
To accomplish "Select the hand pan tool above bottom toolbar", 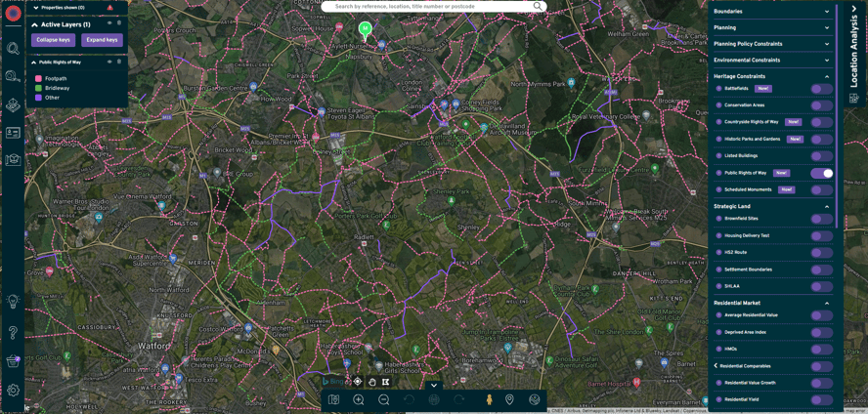I will click(x=372, y=382).
